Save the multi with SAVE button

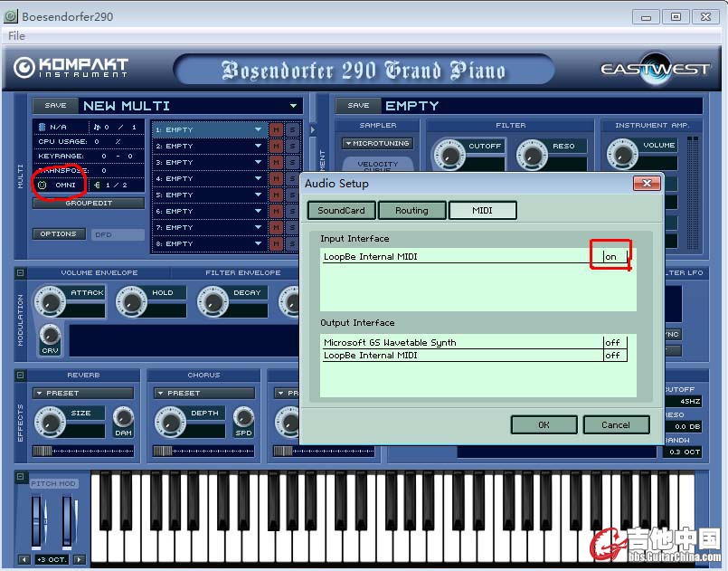55,106
